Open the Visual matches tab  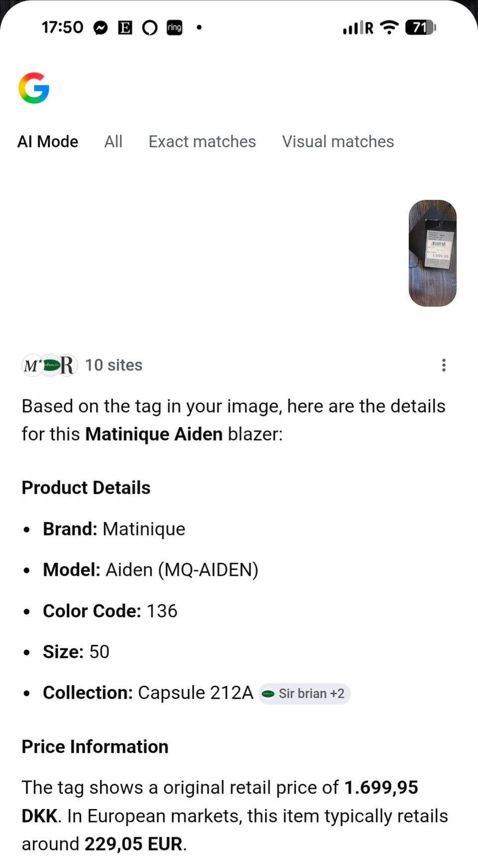coord(338,141)
